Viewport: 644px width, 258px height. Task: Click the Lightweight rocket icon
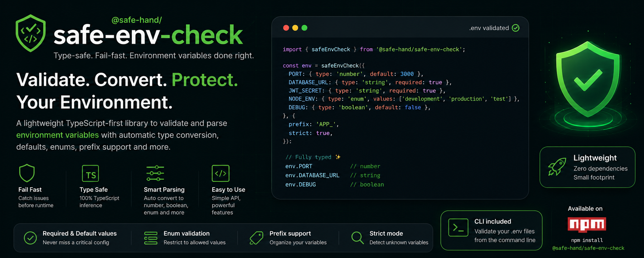tap(557, 167)
